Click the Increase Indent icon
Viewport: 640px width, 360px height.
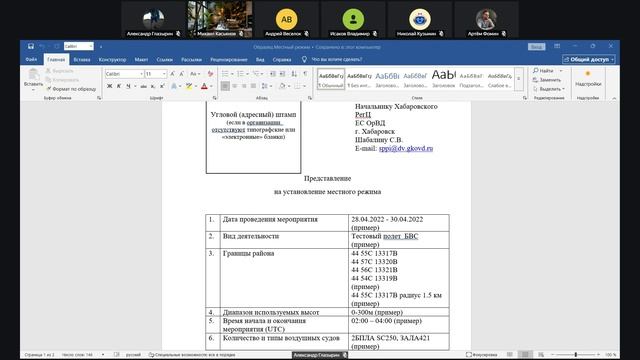click(x=282, y=74)
